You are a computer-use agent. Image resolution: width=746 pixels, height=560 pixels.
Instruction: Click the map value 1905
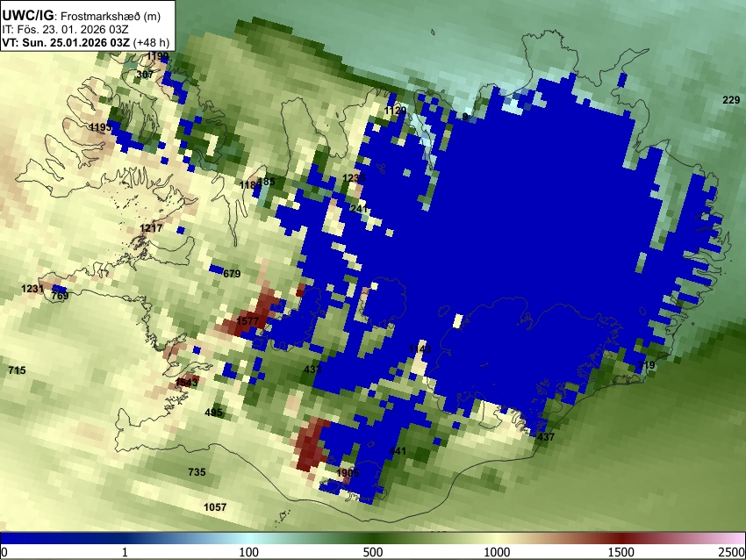click(x=348, y=473)
